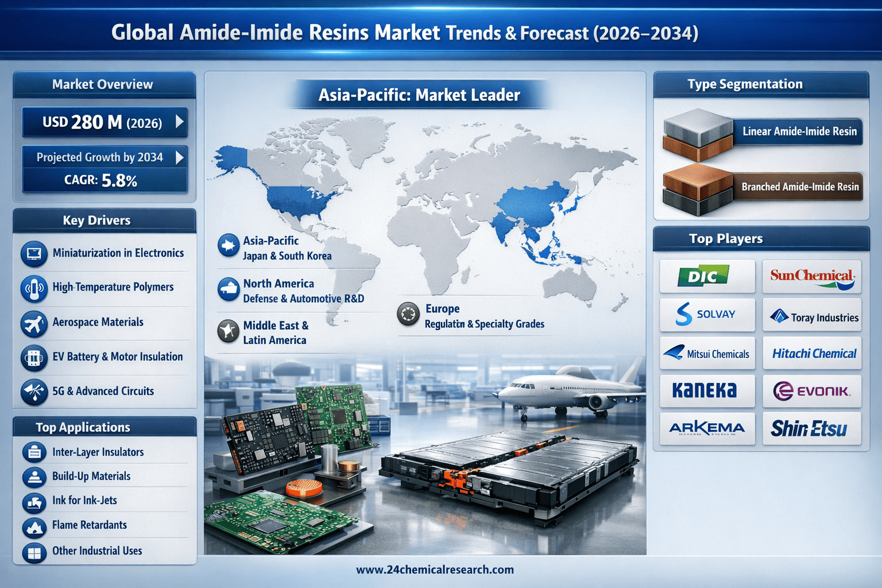
Task: Select the Evonik logo tile
Action: [811, 391]
